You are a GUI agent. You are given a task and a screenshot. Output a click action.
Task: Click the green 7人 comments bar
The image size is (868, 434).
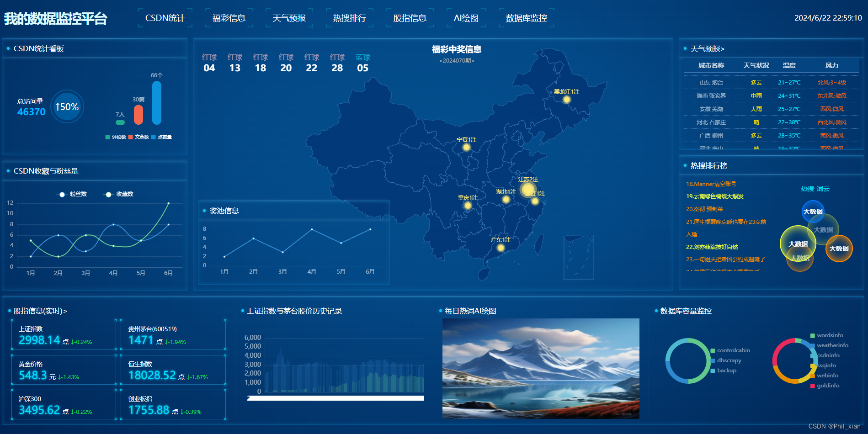point(120,122)
